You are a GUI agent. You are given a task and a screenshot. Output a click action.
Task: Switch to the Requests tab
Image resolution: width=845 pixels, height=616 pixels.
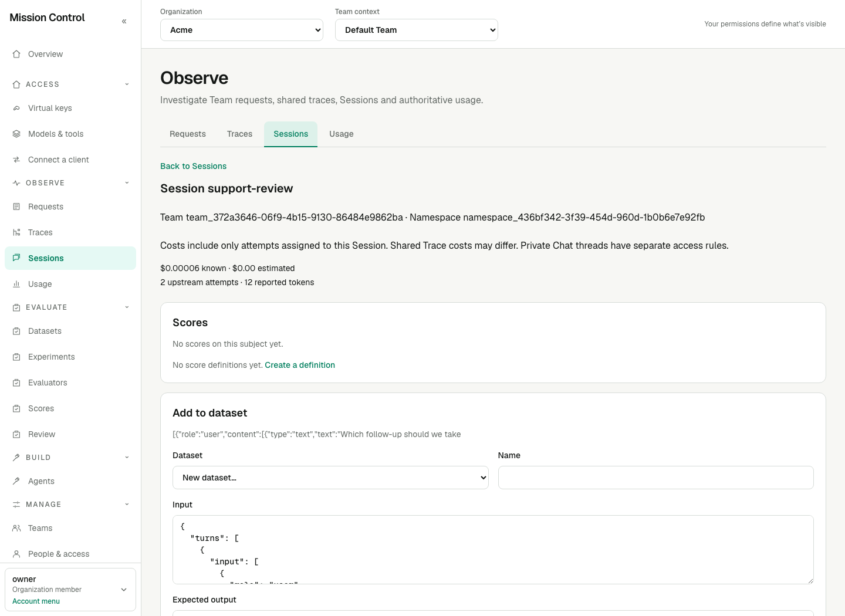tap(188, 134)
